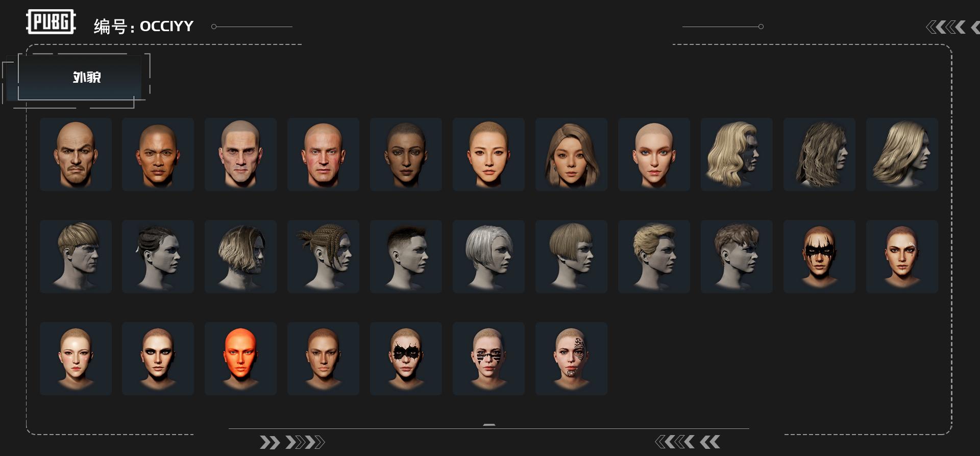Image resolution: width=980 pixels, height=456 pixels.
Task: Pick the pale male face with gray stubble hair
Action: tap(240, 154)
